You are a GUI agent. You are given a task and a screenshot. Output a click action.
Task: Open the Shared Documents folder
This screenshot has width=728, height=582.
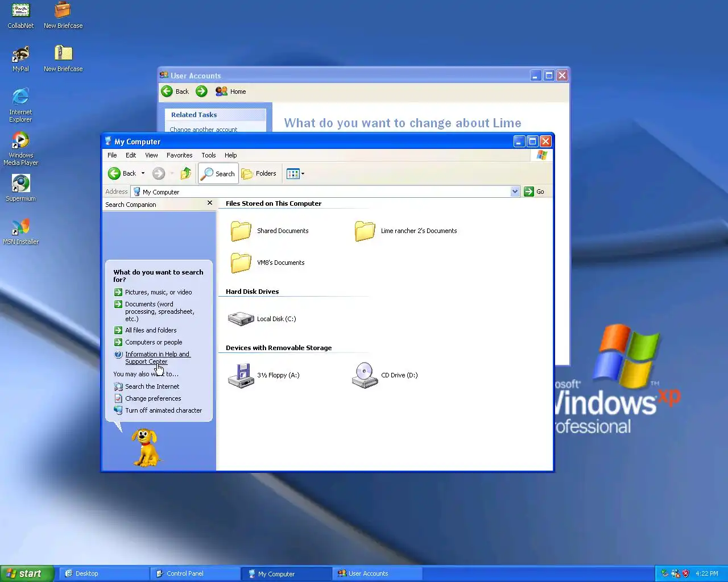(x=270, y=231)
